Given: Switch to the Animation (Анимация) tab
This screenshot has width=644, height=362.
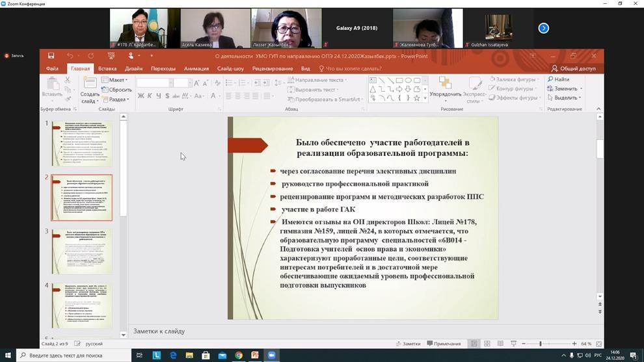Looking at the screenshot, I should (x=196, y=68).
